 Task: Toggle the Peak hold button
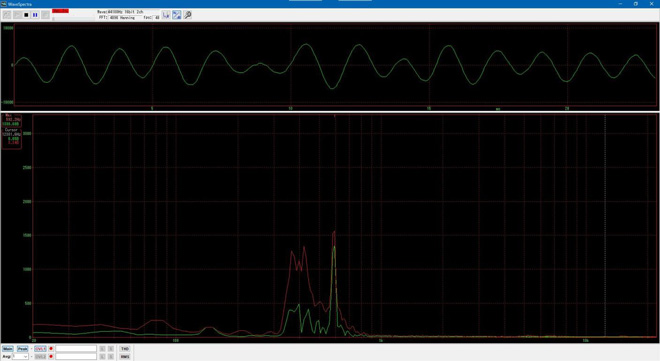(22, 349)
